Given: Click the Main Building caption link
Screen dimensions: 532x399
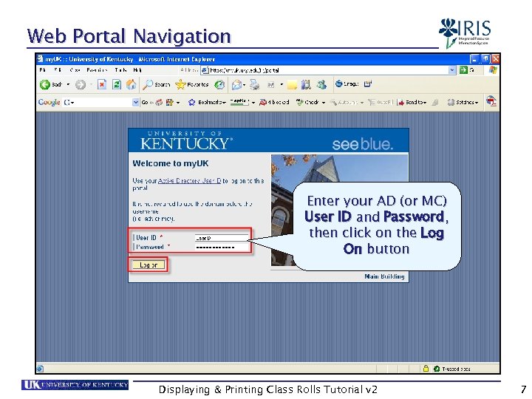Looking at the screenshot, I should coord(384,276).
